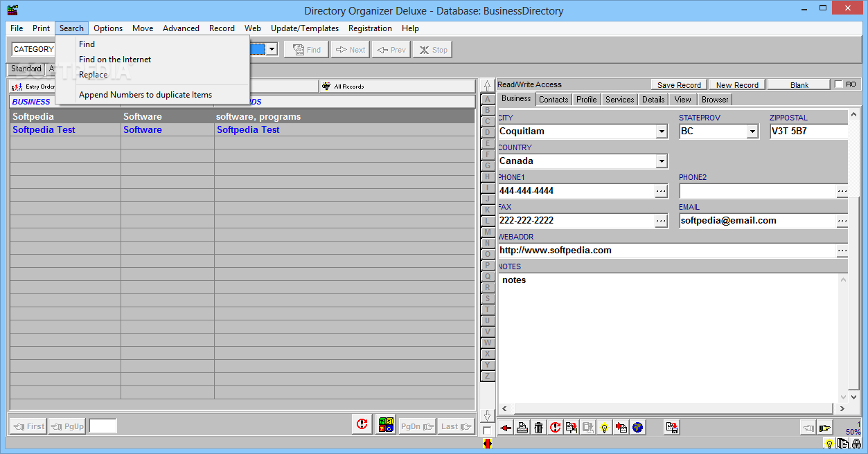
Task: Click the ZIPPOSTAL field with V3T 5B7
Action: point(809,131)
